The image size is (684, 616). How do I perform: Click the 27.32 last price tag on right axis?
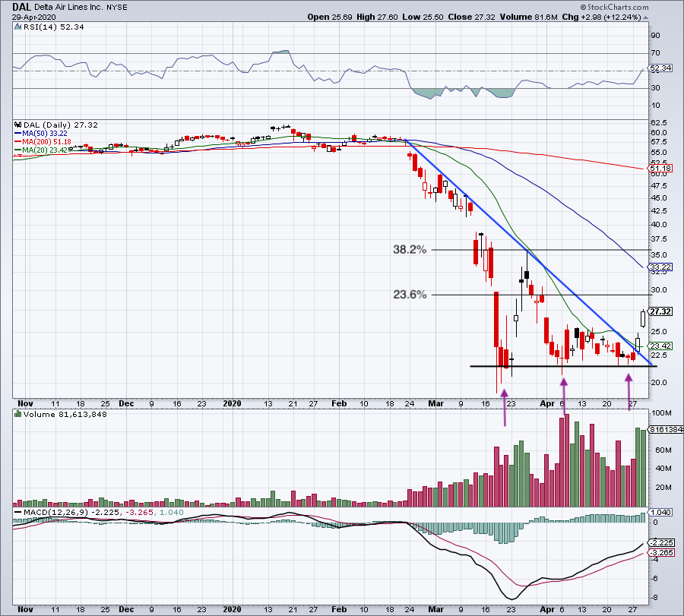pyautogui.click(x=660, y=311)
